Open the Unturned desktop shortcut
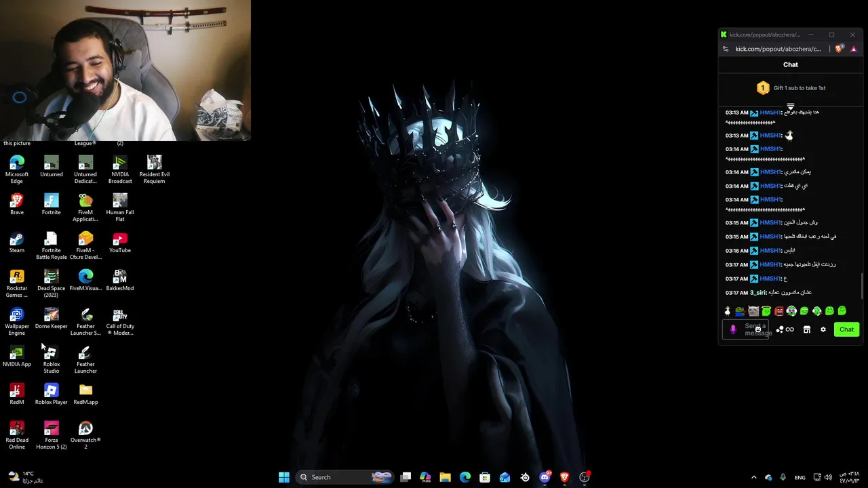This screenshot has width=868, height=488. [x=51, y=167]
